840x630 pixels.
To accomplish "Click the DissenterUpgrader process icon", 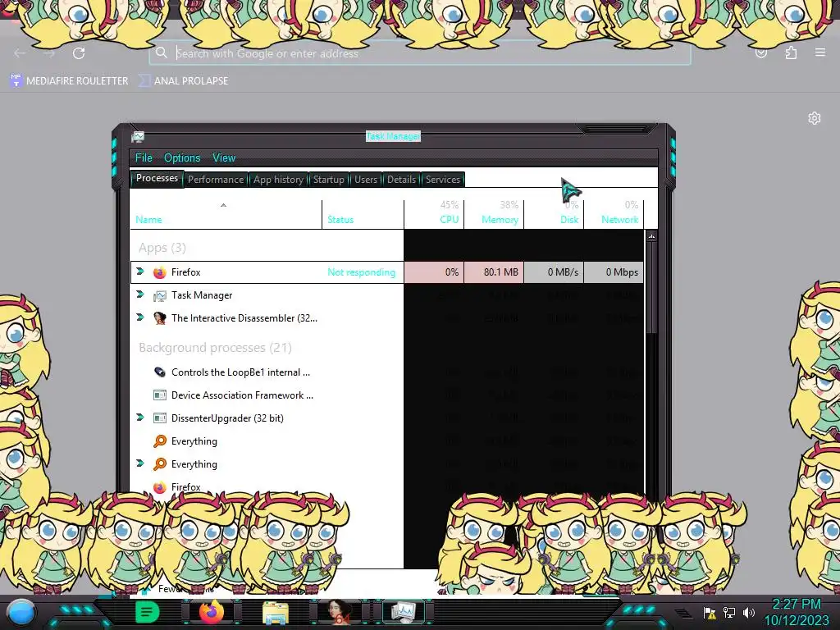I will [160, 418].
